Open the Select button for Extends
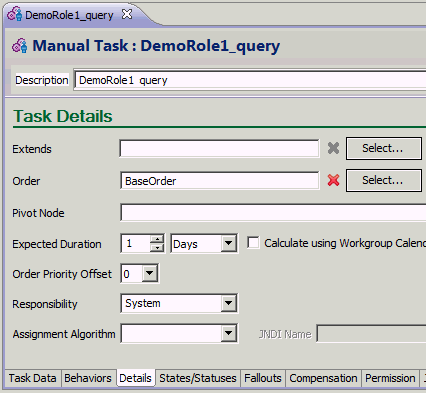Image resolution: width=426 pixels, height=393 pixels. [x=383, y=148]
